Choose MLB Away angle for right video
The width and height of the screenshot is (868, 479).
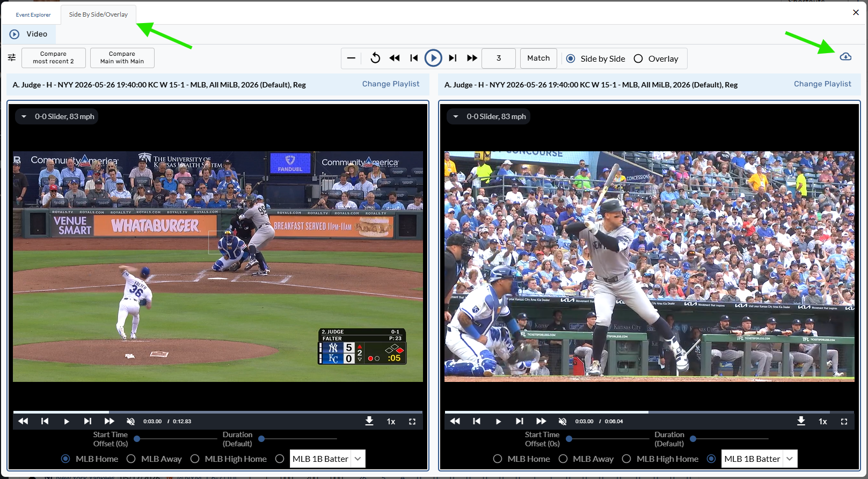563,459
